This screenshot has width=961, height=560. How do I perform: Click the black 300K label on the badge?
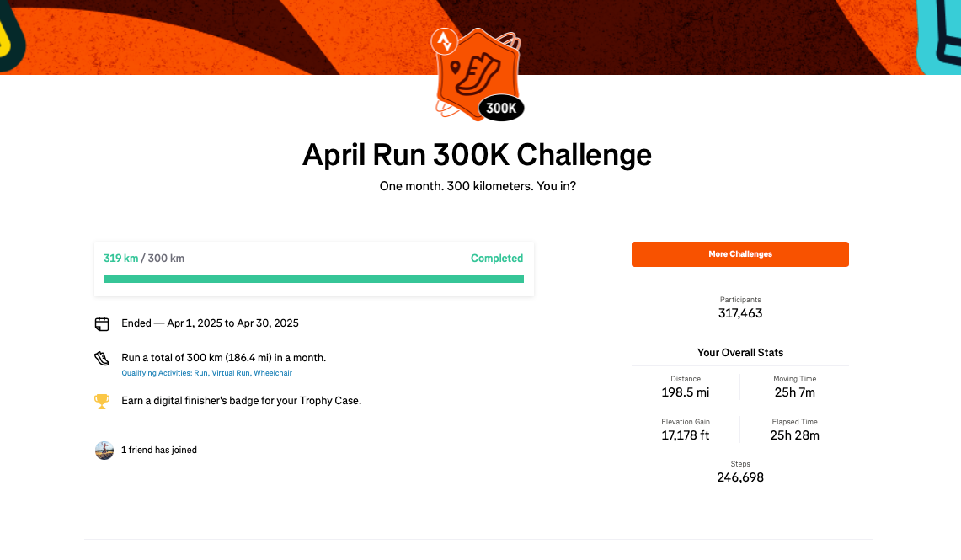(501, 108)
